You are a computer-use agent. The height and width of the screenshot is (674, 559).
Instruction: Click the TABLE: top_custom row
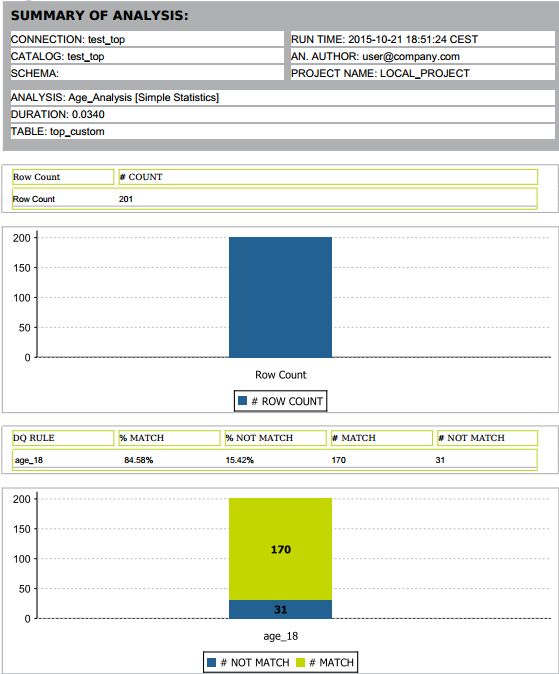(x=283, y=132)
